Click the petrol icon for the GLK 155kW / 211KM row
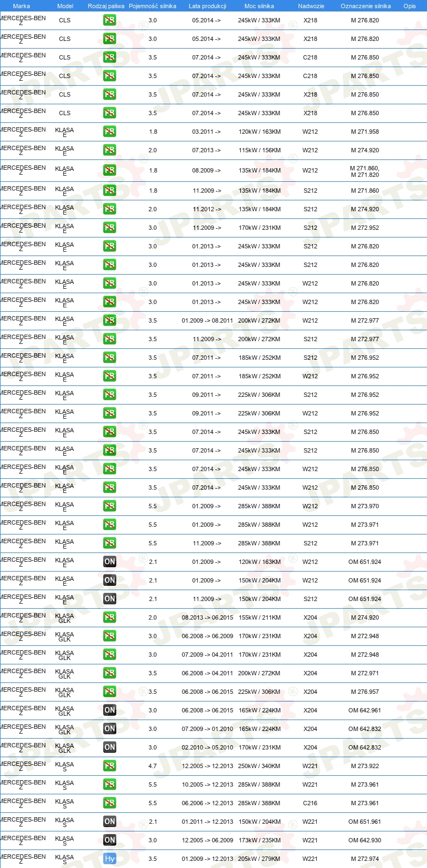Image resolution: width=427 pixels, height=868 pixels. click(x=110, y=617)
